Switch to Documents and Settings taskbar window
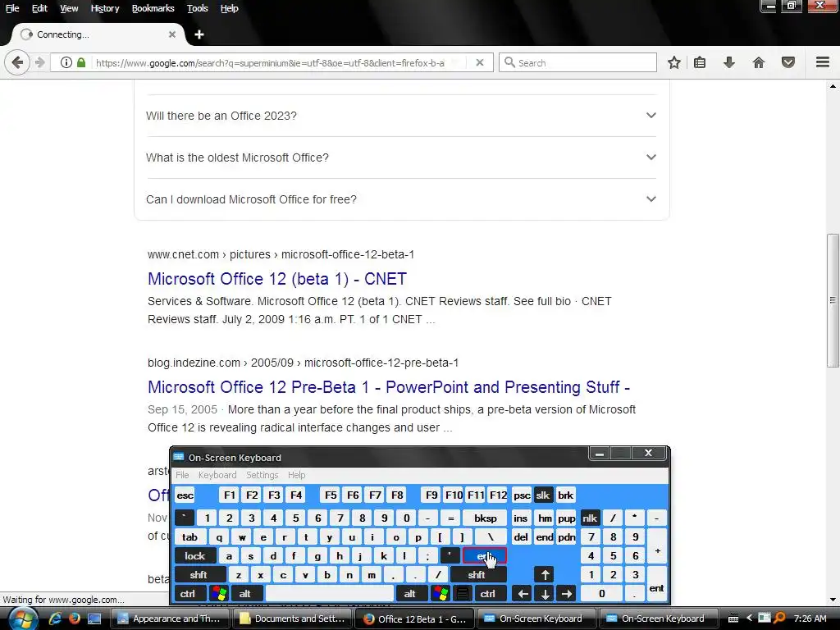This screenshot has height=630, width=840. (293, 619)
